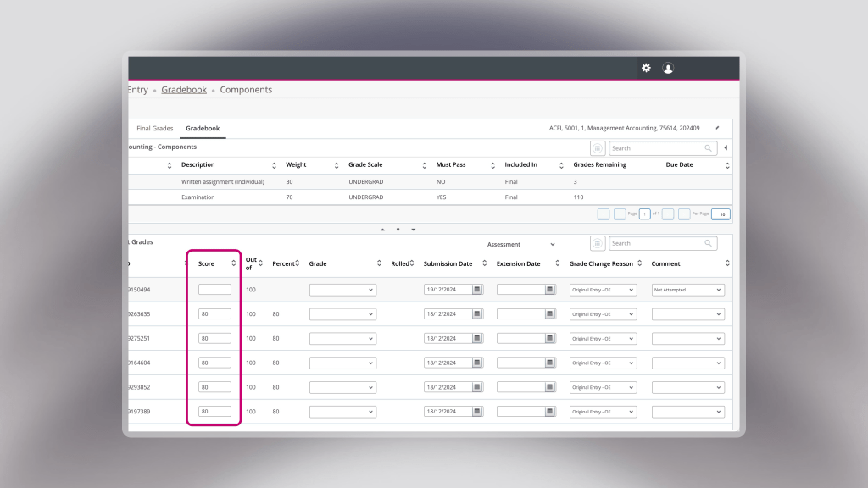
Task: Sort by the Score column arrows
Action: click(234, 263)
